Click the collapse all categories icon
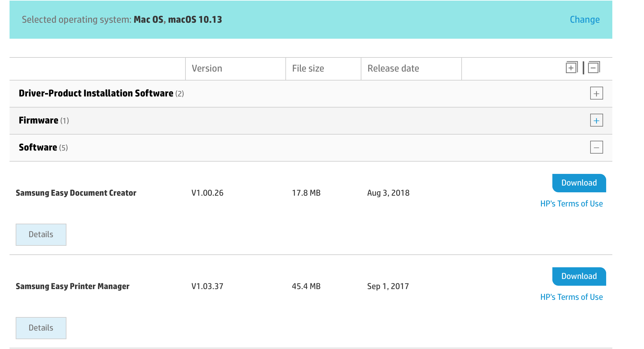 594,68
